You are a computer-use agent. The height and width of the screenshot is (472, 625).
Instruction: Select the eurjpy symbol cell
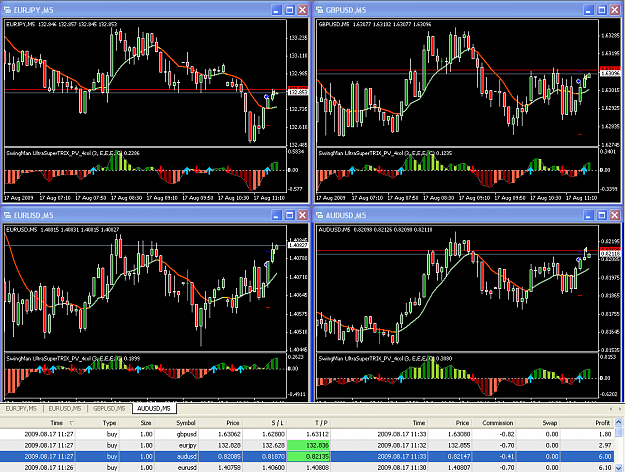point(188,445)
